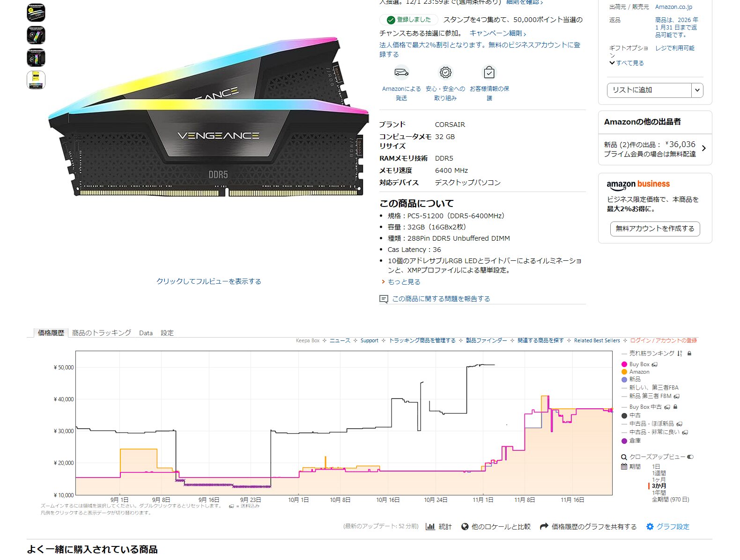
Task: Toggle 新品 第三者 FBM series in the legend
Action: coord(651,396)
